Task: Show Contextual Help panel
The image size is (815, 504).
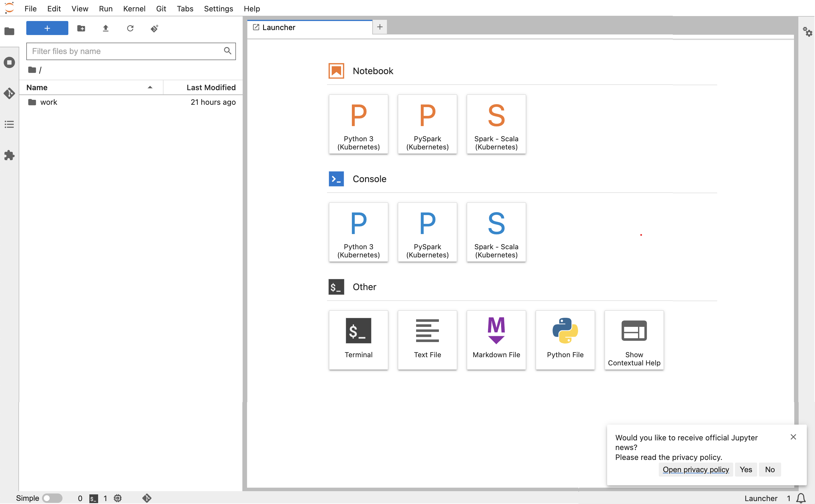Action: (634, 339)
